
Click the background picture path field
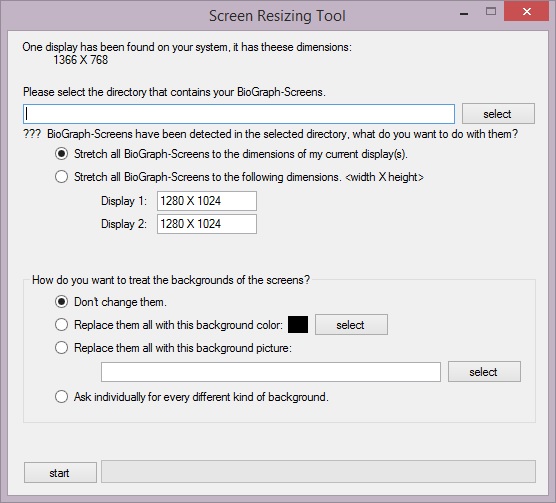pos(271,372)
